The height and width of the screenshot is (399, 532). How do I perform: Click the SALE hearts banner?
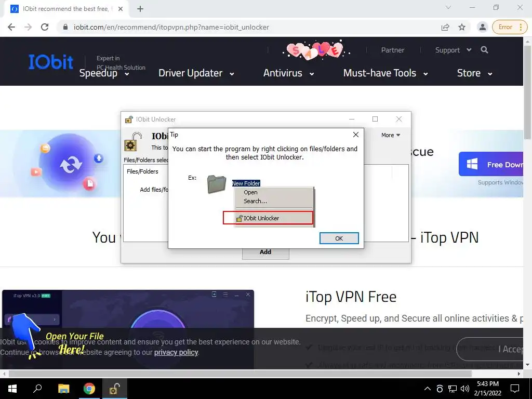coord(316,50)
